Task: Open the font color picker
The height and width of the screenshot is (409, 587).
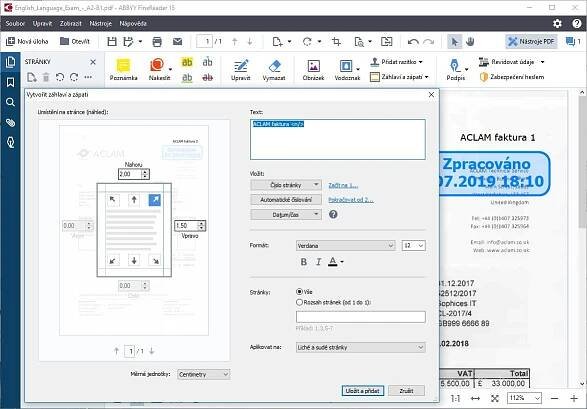Action: [x=336, y=262]
